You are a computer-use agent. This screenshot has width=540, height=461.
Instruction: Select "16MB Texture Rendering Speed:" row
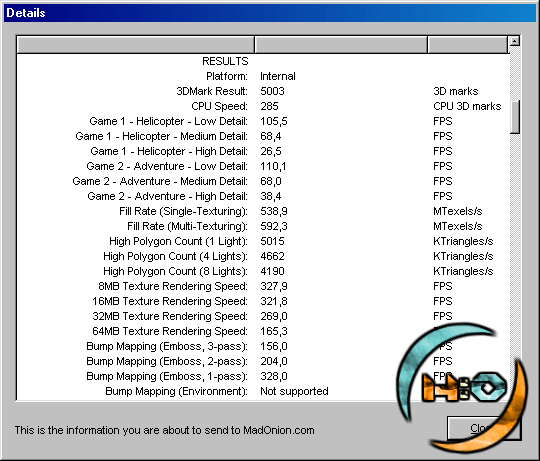coord(170,301)
